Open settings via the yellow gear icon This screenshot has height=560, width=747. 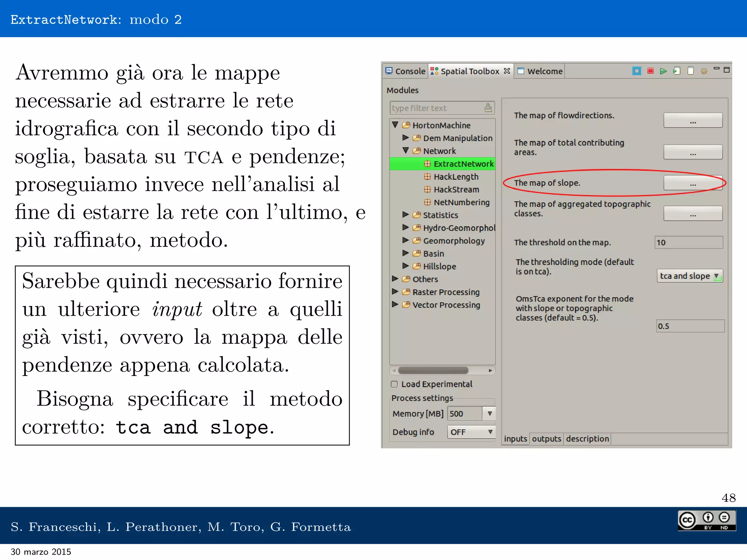(704, 71)
